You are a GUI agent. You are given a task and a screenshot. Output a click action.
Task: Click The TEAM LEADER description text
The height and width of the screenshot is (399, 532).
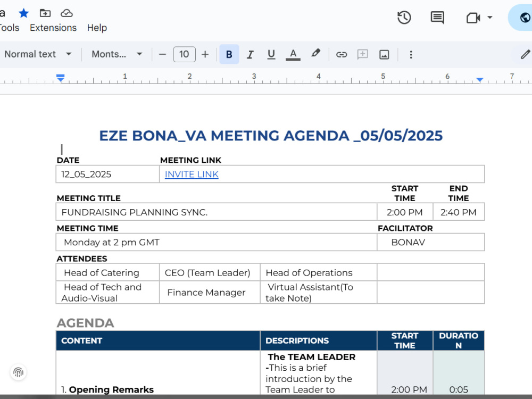pos(311,357)
